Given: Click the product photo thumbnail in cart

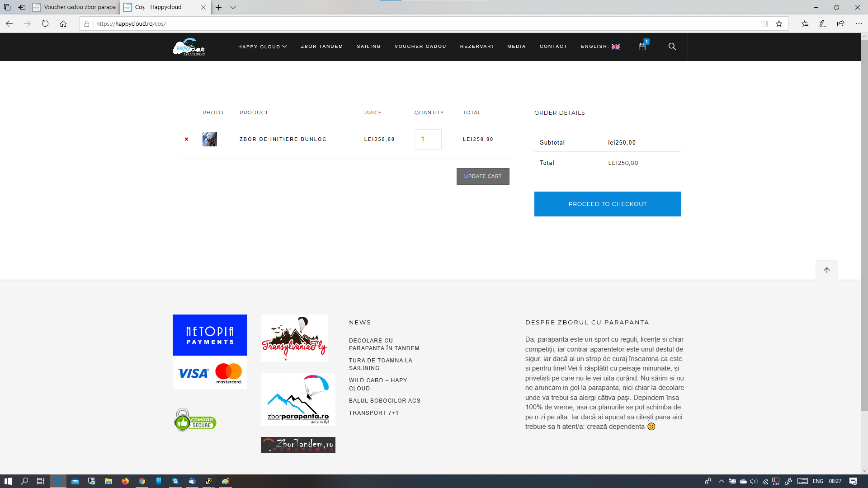Looking at the screenshot, I should (x=210, y=139).
